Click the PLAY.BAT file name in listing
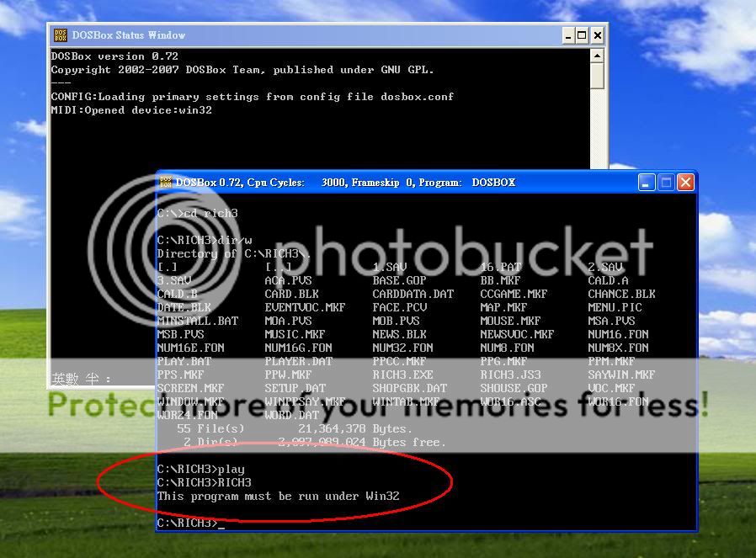 (x=184, y=361)
